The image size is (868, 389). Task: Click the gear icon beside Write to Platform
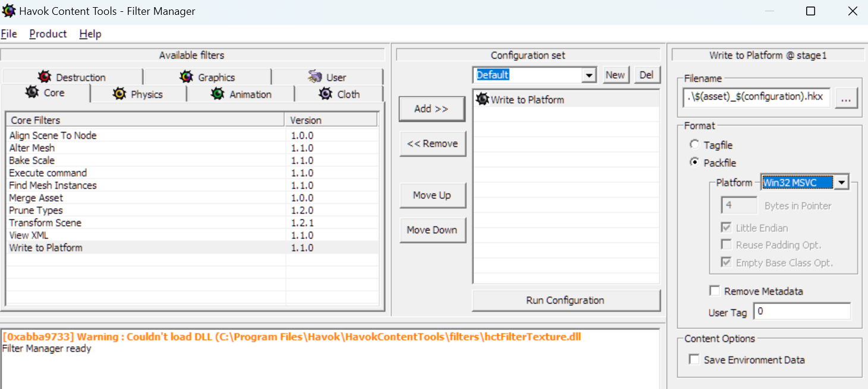(x=482, y=99)
